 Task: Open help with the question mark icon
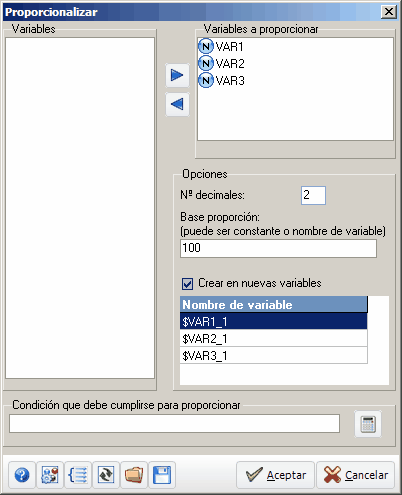pyautogui.click(x=22, y=475)
